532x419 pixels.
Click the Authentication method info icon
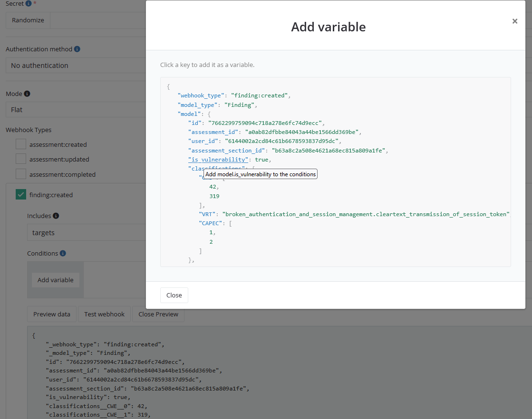coord(77,49)
